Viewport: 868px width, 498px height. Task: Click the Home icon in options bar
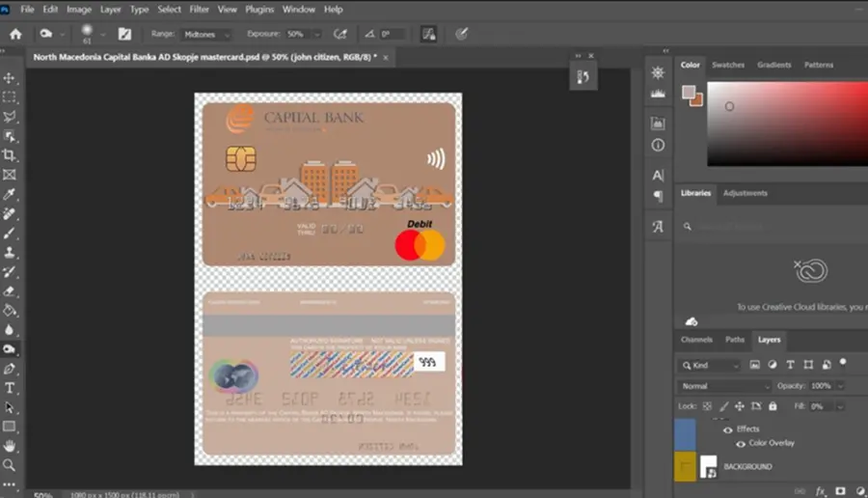15,35
